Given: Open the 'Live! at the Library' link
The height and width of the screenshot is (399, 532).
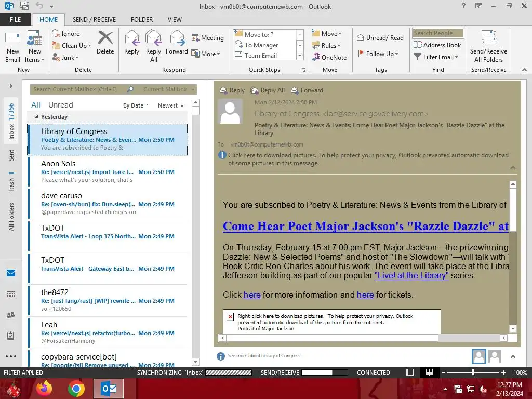Looking at the screenshot, I should pos(411,275).
